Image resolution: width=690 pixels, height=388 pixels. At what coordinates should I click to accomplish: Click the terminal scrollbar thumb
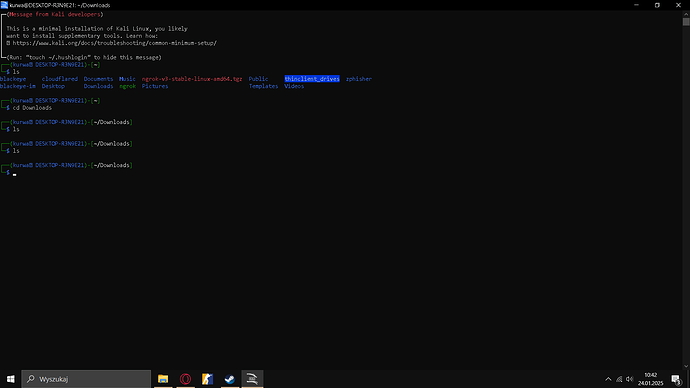[686, 22]
